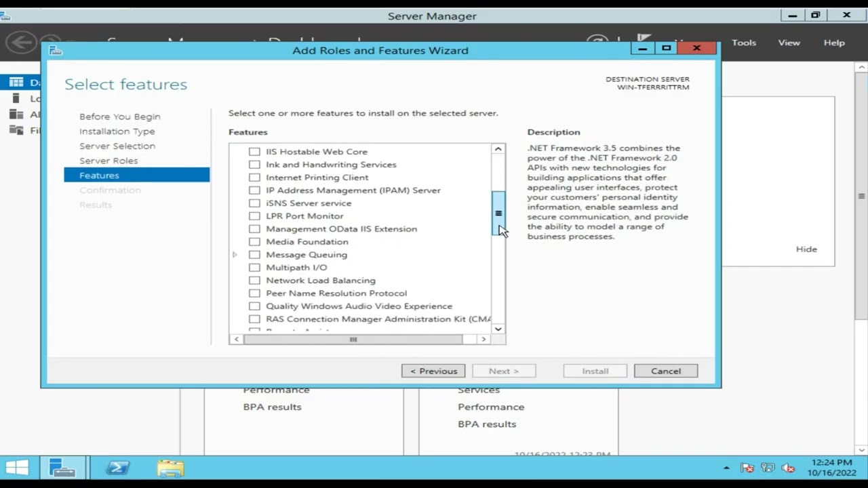Go to Installation Type step
This screenshot has height=488, width=868.
[x=117, y=131]
